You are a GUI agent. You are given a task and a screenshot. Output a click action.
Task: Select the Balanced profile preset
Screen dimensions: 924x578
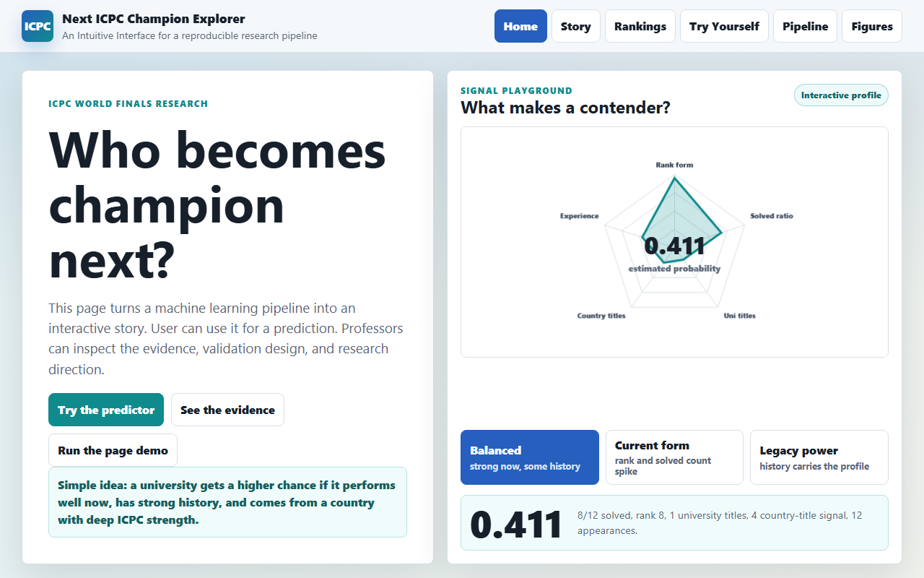(x=530, y=457)
